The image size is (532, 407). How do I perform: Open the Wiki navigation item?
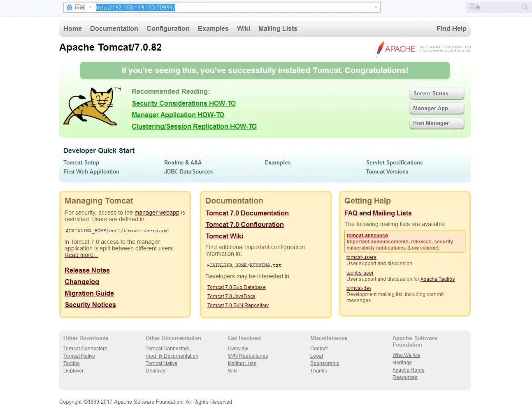243,28
